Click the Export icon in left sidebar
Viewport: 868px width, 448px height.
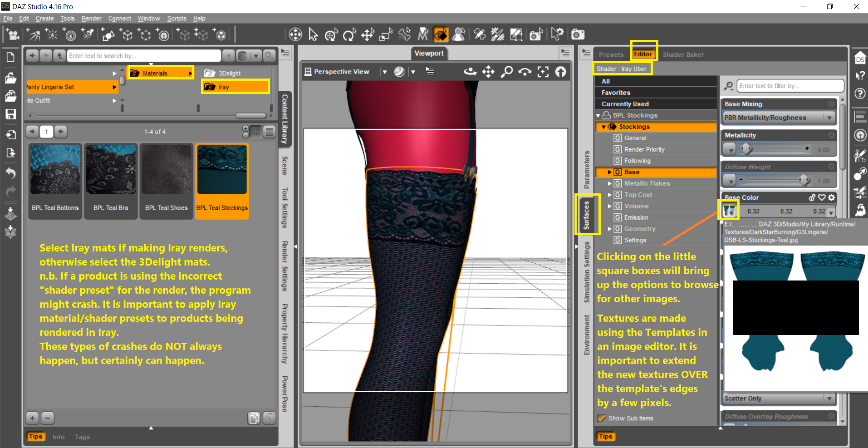click(10, 153)
